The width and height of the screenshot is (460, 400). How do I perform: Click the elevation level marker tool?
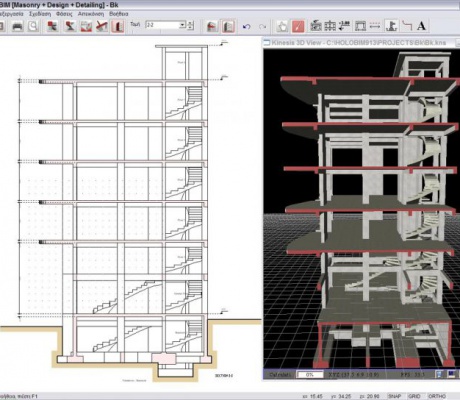click(x=344, y=26)
